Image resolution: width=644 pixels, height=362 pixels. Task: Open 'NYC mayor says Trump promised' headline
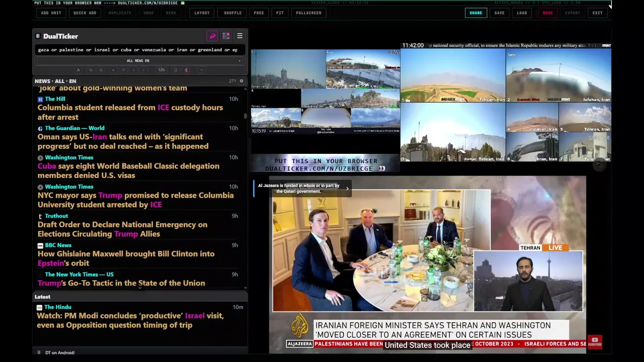click(135, 200)
